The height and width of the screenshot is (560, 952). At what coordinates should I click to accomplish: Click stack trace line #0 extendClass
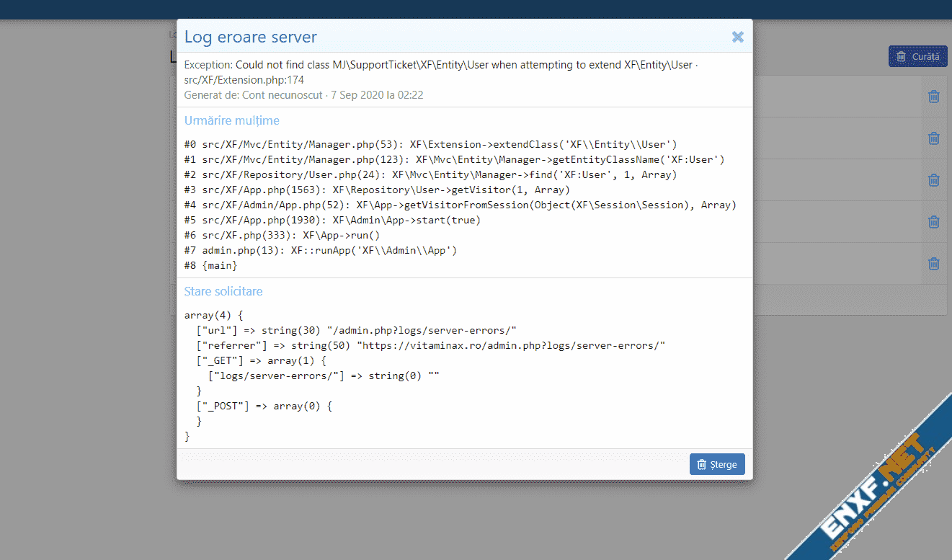[431, 144]
